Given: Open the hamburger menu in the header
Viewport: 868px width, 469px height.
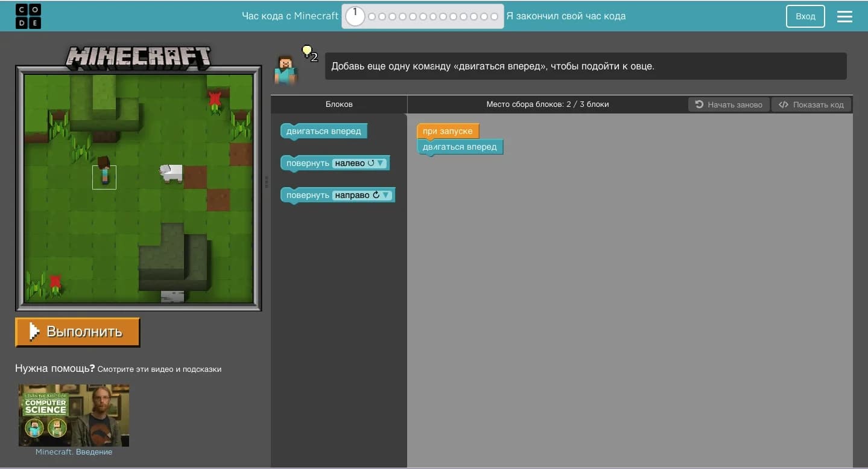Looking at the screenshot, I should point(844,16).
